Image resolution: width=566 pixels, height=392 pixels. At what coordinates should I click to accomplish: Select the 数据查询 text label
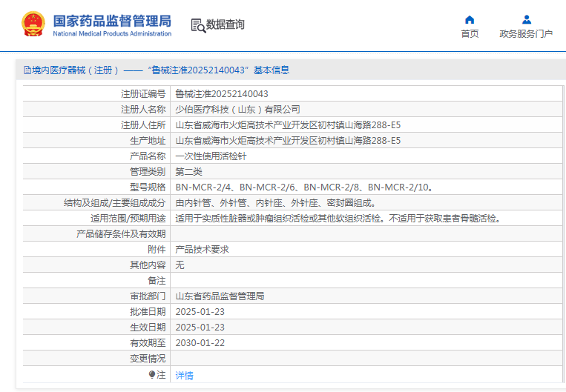(x=226, y=25)
